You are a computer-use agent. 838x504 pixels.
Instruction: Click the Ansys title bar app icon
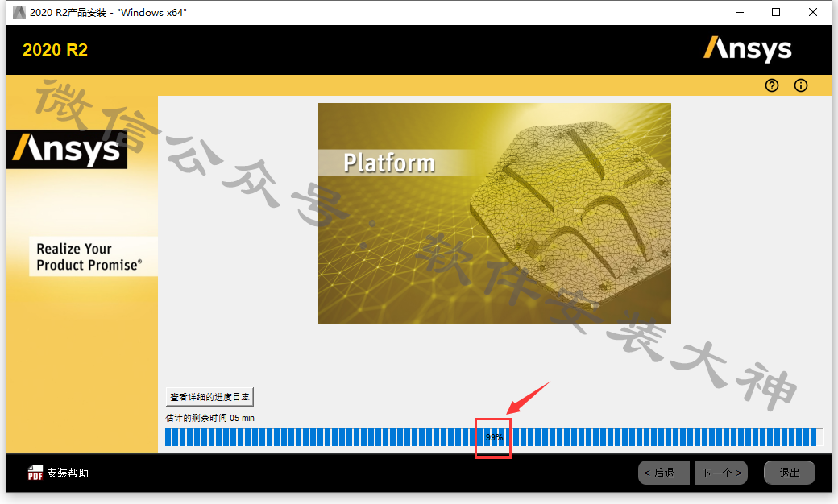[x=19, y=12]
